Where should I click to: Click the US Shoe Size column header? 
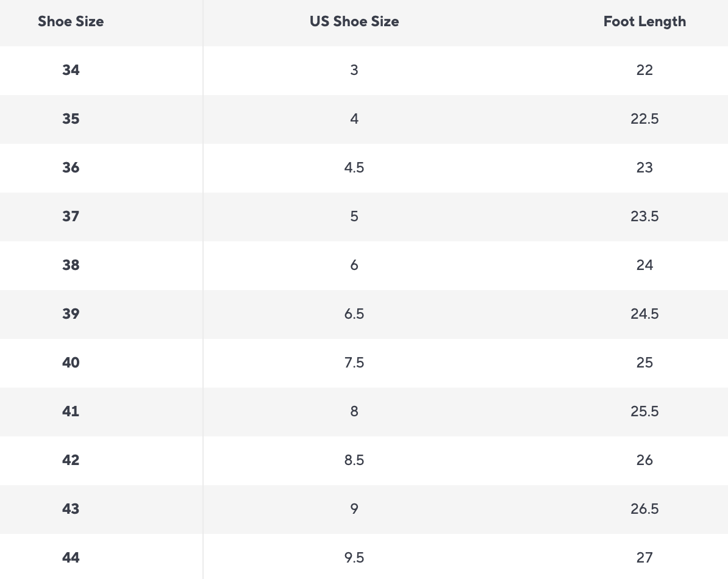(x=354, y=22)
